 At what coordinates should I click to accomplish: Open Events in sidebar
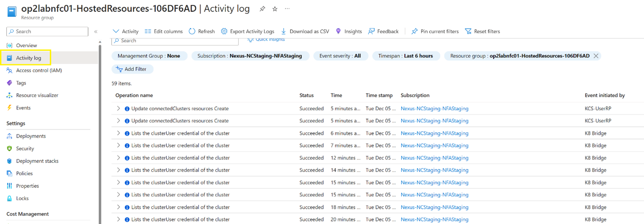[23, 108]
